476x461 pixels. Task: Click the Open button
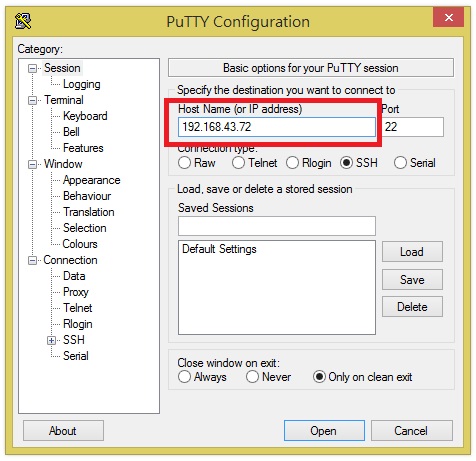(324, 431)
